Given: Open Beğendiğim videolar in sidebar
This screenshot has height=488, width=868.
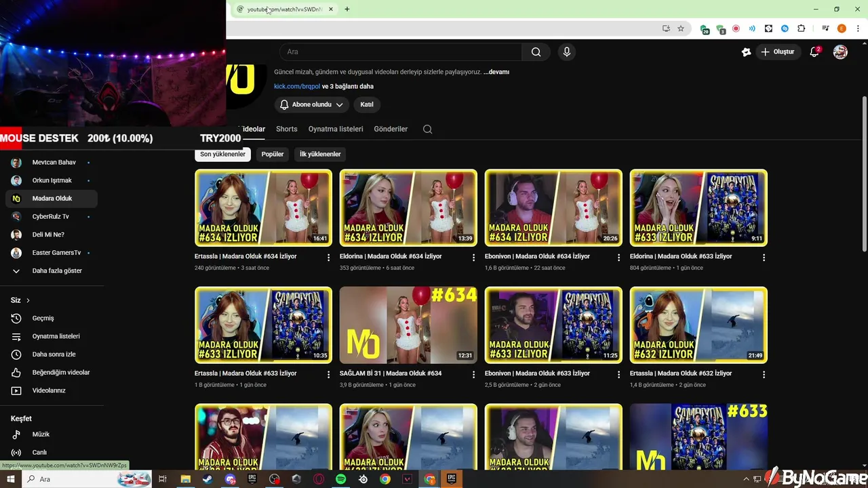Looking at the screenshot, I should (x=52, y=372).
